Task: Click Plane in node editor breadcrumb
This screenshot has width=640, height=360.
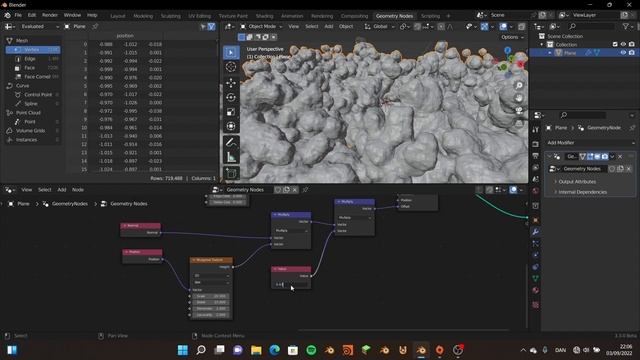Action: coord(23,204)
